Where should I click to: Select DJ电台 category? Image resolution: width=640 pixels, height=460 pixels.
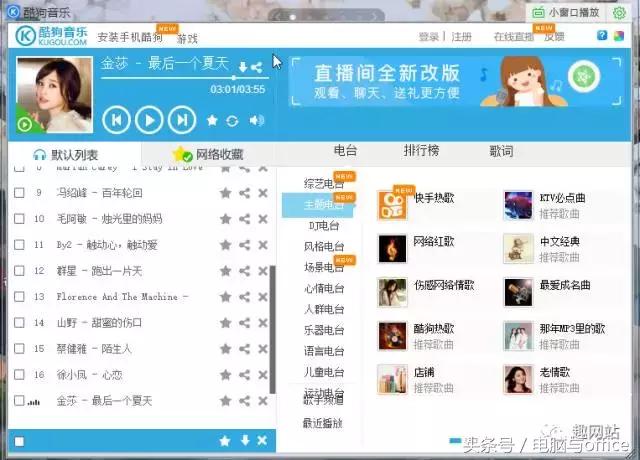[x=324, y=225]
